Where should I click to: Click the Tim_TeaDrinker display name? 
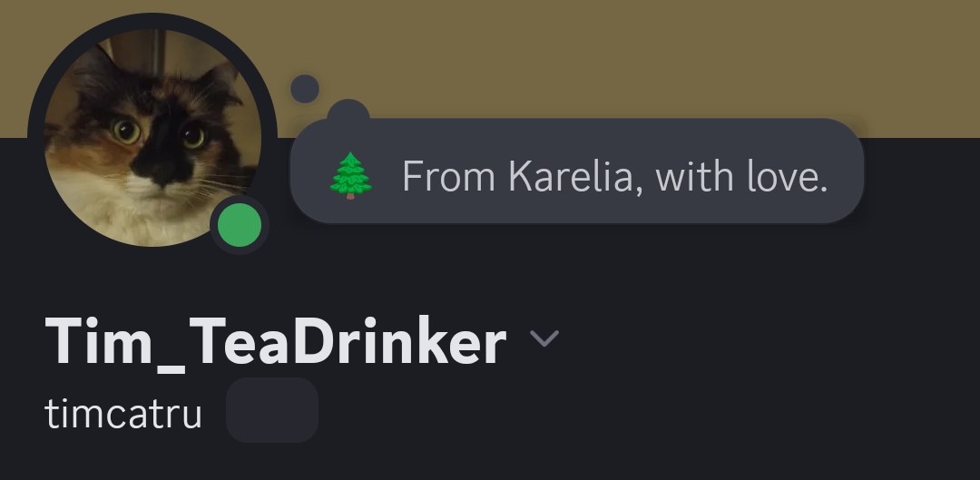click(x=276, y=342)
